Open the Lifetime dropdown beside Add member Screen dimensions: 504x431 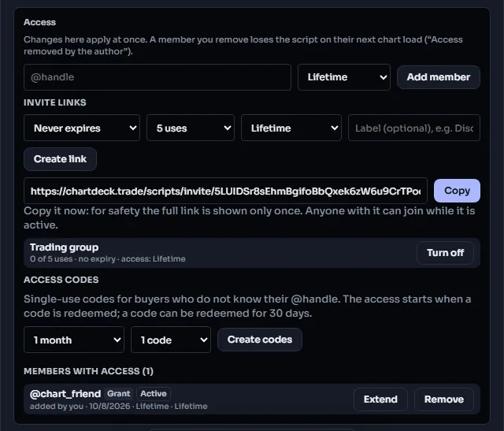pyautogui.click(x=344, y=77)
